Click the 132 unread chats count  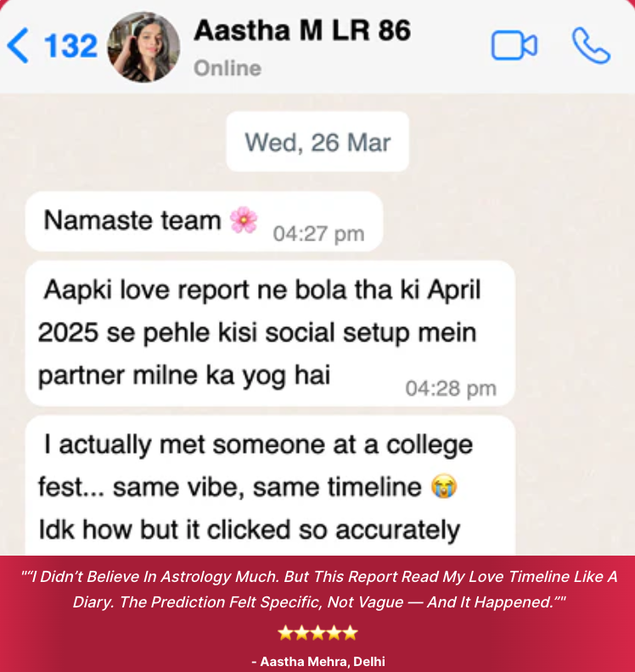(x=70, y=46)
